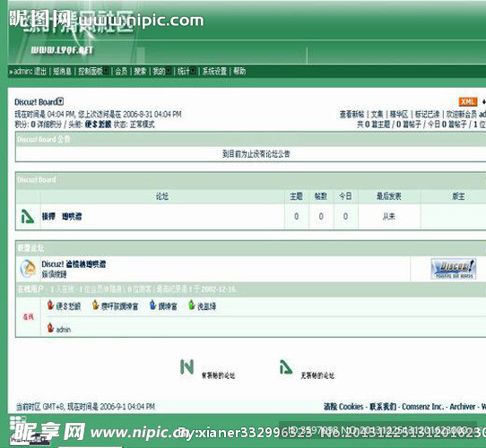This screenshot has height=448, width=486.
Task: Click the 无新帖的论坛 legend icon
Action: tap(286, 367)
